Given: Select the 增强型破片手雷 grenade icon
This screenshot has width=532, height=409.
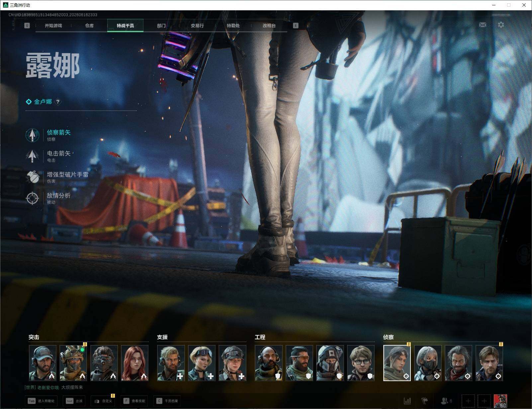Looking at the screenshot, I should pos(32,177).
